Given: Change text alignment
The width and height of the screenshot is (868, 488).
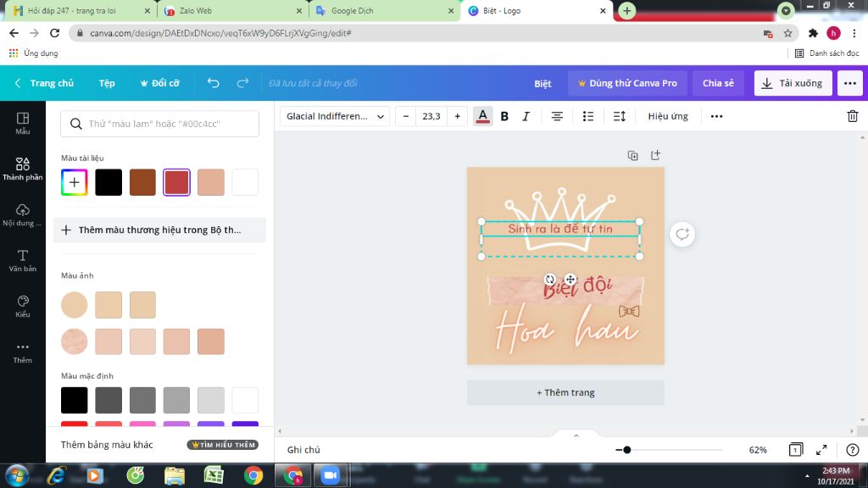Looking at the screenshot, I should [557, 116].
